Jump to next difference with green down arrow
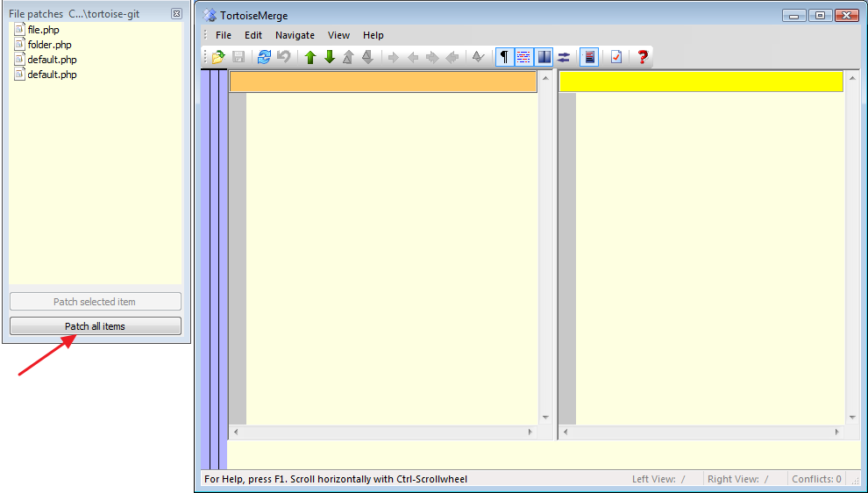868x493 pixels. click(x=330, y=57)
